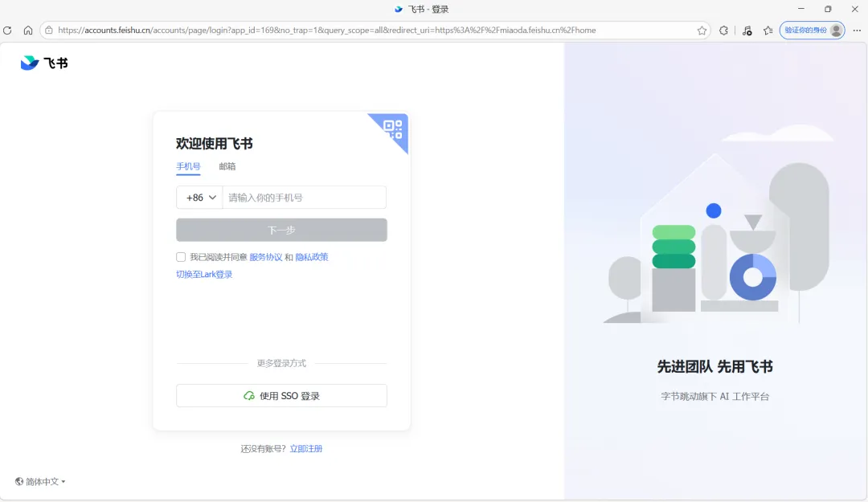This screenshot has height=502, width=868.
Task: Click the globe icon beside 简体中文
Action: (x=19, y=482)
